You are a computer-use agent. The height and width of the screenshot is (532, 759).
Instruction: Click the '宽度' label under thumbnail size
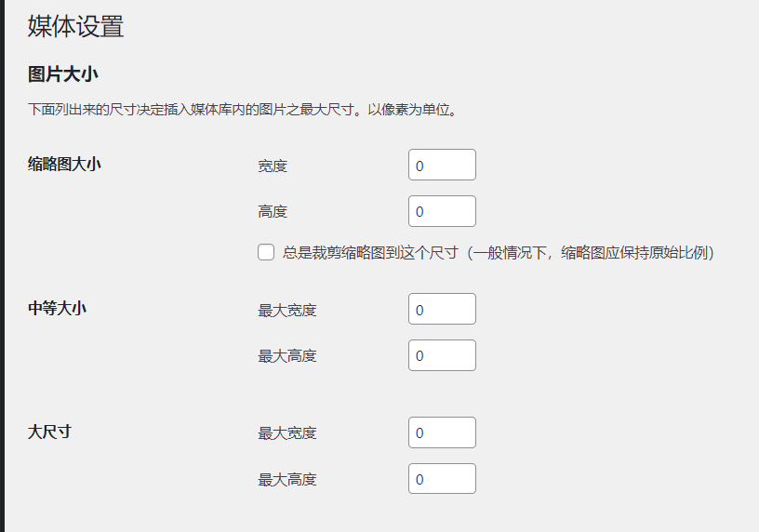(x=273, y=166)
